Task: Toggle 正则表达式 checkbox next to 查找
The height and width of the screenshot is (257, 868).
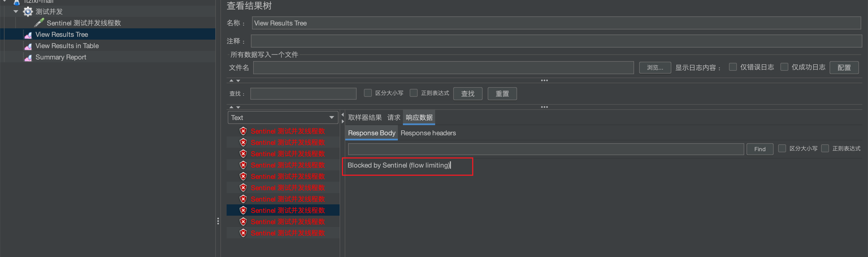Action: pos(413,93)
